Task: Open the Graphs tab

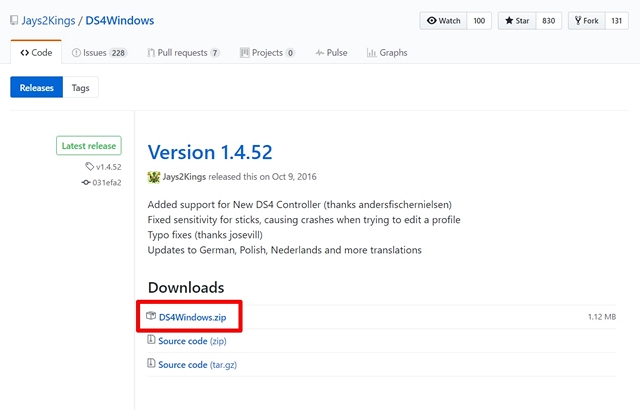Action: (387, 53)
